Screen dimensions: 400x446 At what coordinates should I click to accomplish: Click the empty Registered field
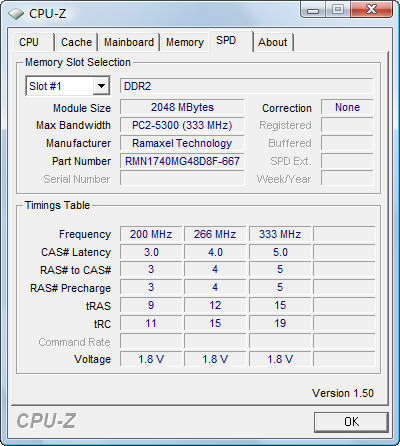[x=347, y=125]
